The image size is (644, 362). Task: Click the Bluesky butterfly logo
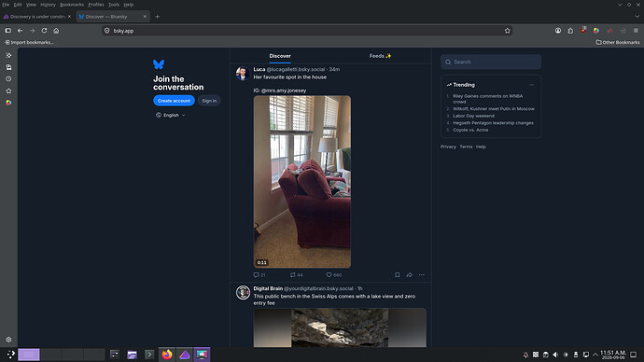[x=159, y=64]
